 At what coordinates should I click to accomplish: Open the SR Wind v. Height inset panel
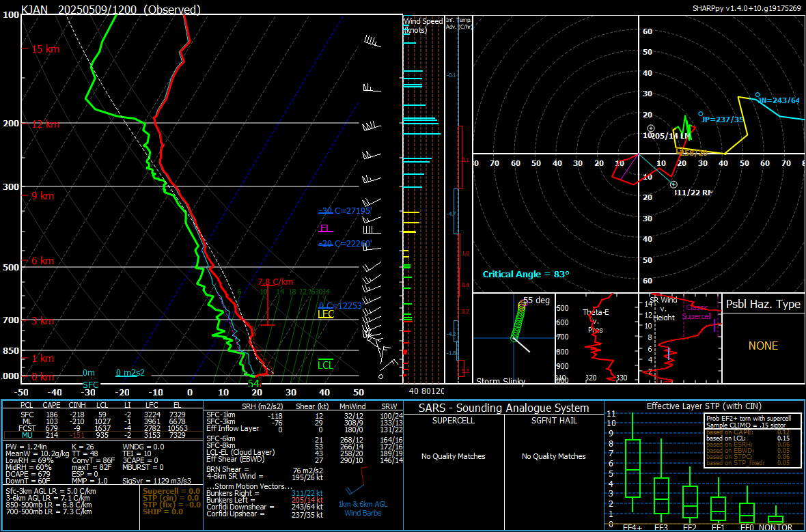coord(680,338)
